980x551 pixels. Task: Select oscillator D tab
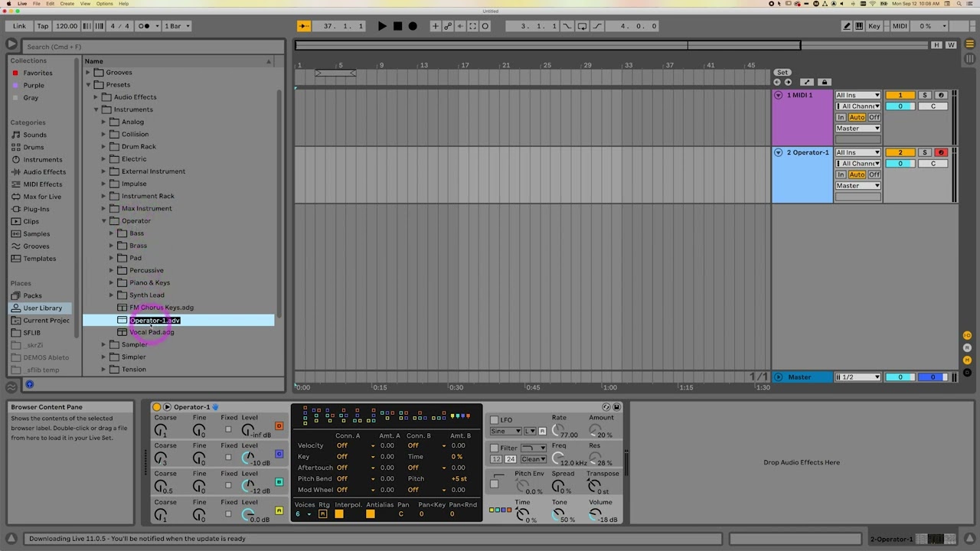coord(279,425)
